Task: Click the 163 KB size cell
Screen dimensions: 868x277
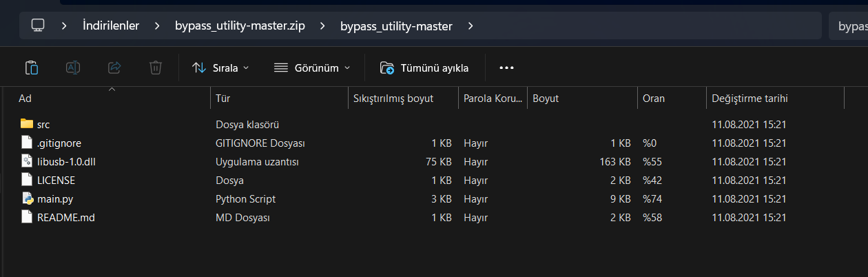Action: click(x=615, y=162)
